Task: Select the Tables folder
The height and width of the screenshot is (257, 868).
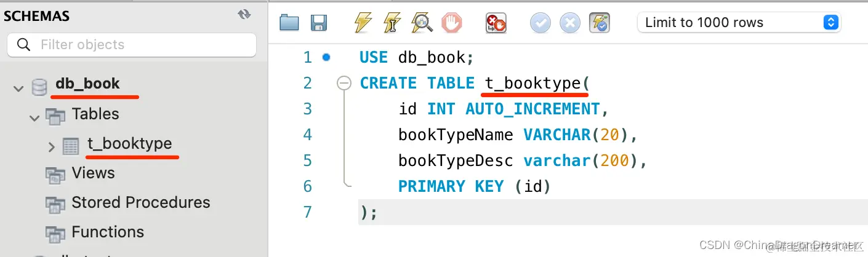Action: pyautogui.click(x=95, y=114)
